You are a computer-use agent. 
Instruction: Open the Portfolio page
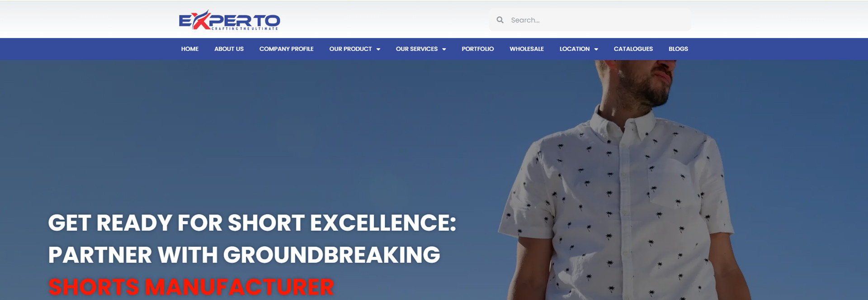pos(477,49)
